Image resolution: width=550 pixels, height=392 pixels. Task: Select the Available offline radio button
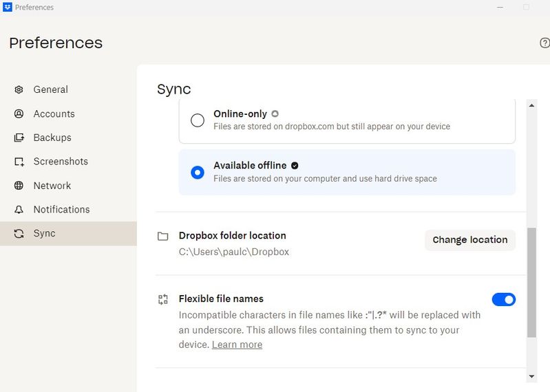pyautogui.click(x=198, y=172)
